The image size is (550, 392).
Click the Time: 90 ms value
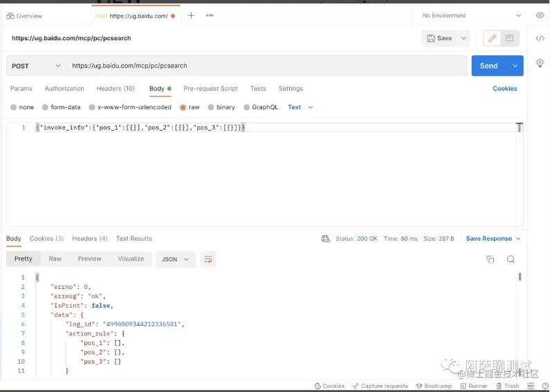point(401,239)
